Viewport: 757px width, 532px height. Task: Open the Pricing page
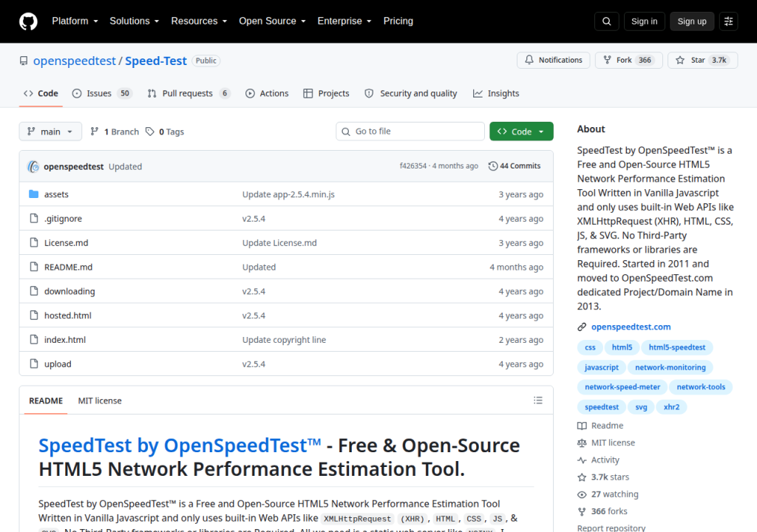pyautogui.click(x=398, y=21)
